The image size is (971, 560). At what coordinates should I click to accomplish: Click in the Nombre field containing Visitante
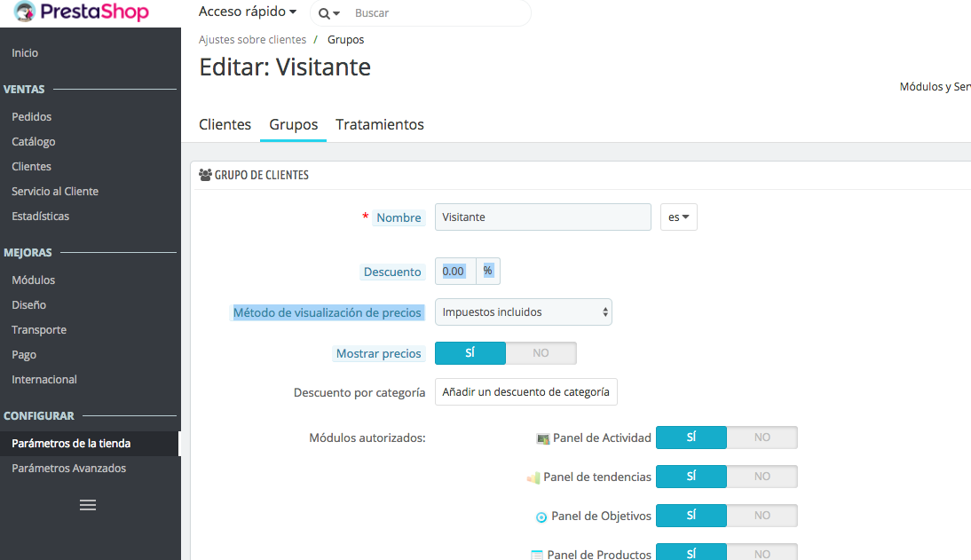coord(543,217)
